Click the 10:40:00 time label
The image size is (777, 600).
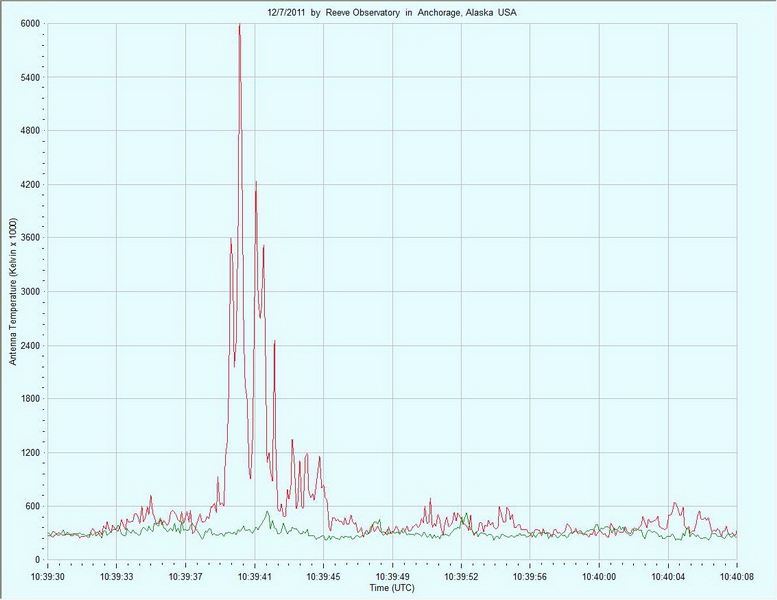(x=599, y=577)
